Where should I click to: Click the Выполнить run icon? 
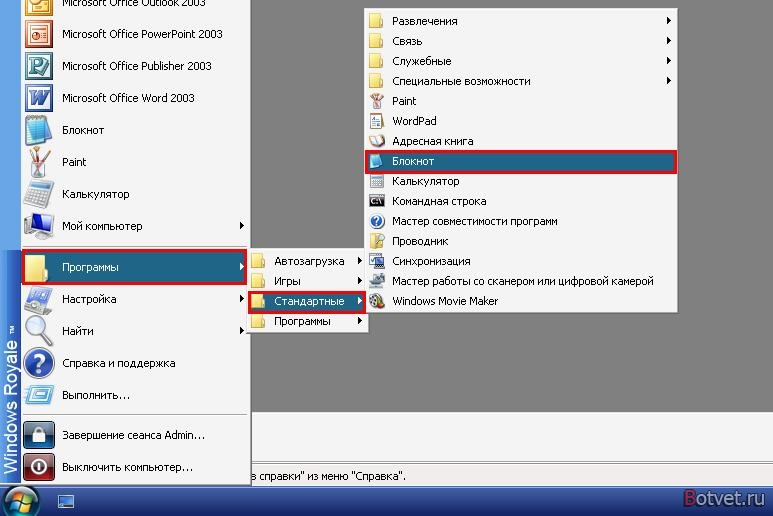(38, 395)
